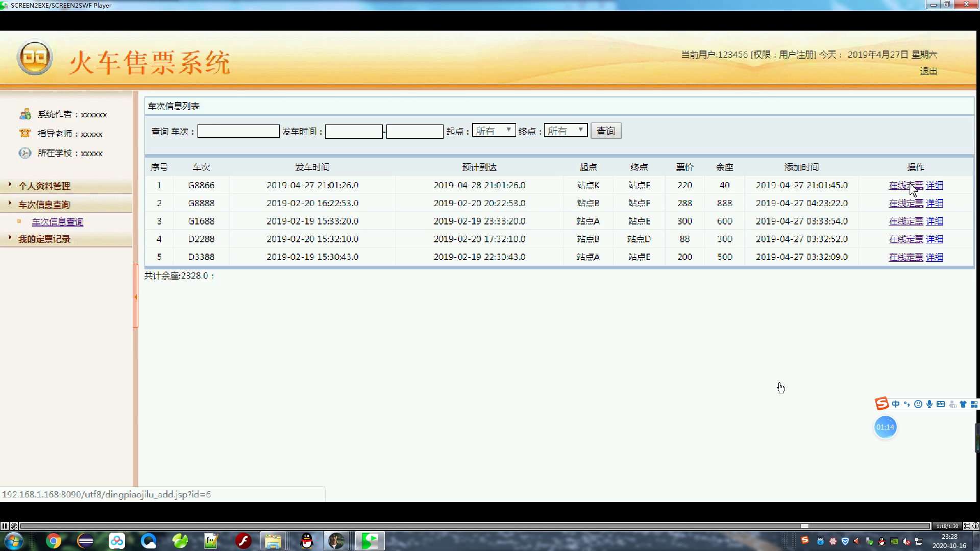The width and height of the screenshot is (980, 551).
Task: Open the network connection tray icon
Action: click(919, 541)
